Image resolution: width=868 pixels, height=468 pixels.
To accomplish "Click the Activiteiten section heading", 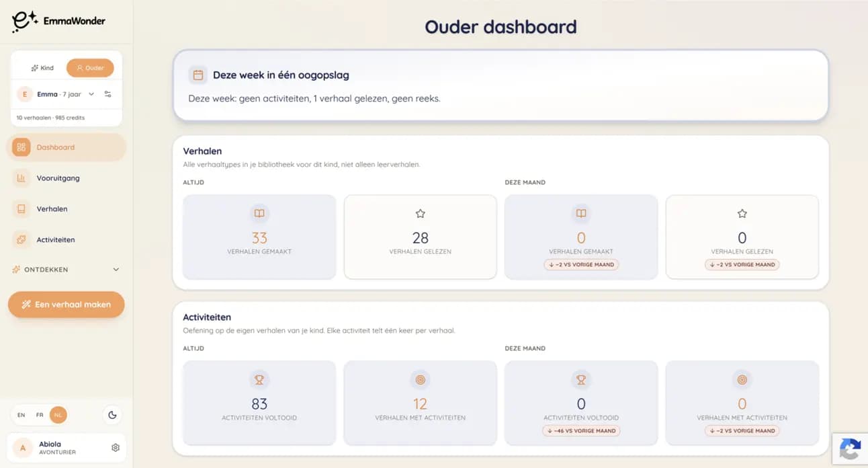I will pyautogui.click(x=207, y=317).
